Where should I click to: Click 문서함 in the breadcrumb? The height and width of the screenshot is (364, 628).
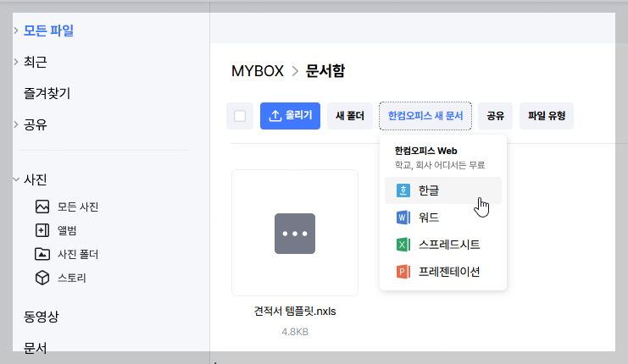click(x=325, y=71)
